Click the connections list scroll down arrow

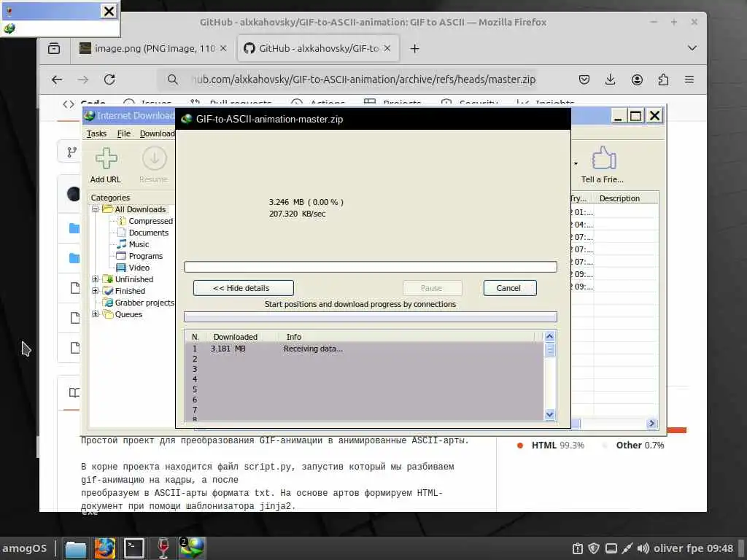[550, 414]
